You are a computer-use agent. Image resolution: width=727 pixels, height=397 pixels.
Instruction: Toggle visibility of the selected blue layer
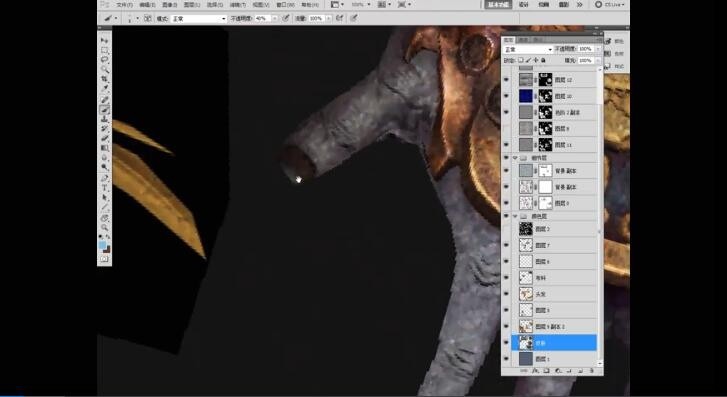point(506,343)
